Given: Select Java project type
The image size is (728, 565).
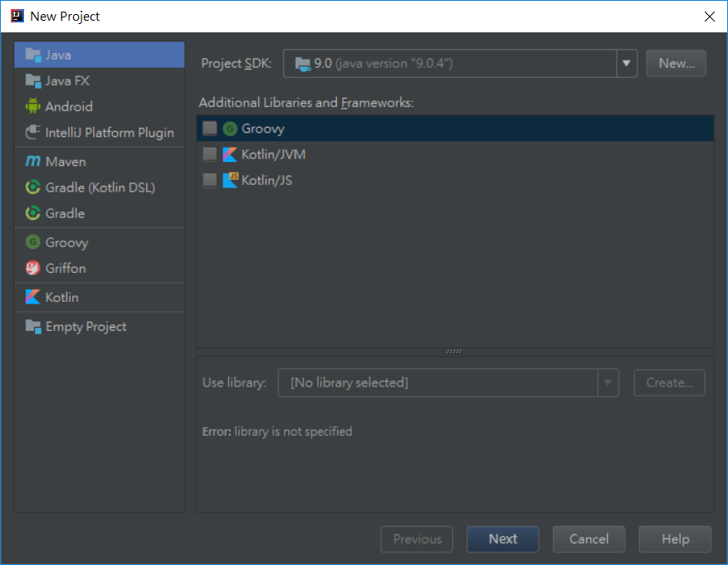Looking at the screenshot, I should (100, 55).
